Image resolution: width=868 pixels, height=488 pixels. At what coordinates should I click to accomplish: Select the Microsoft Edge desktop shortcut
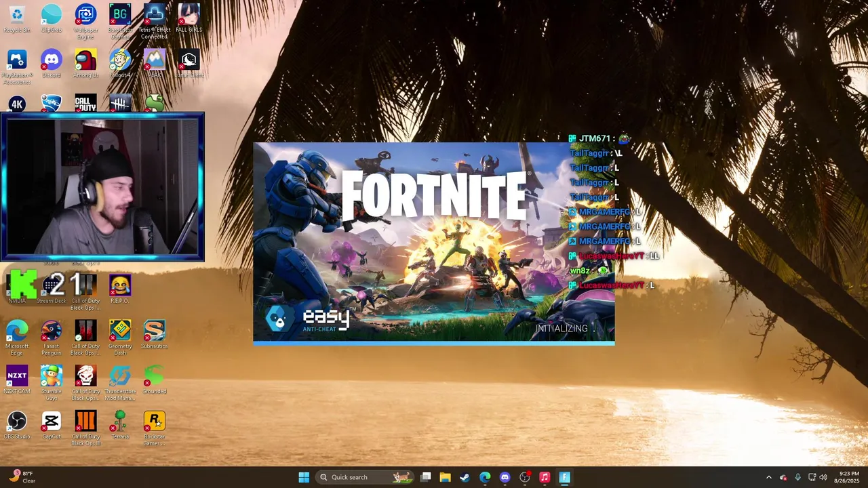click(17, 338)
